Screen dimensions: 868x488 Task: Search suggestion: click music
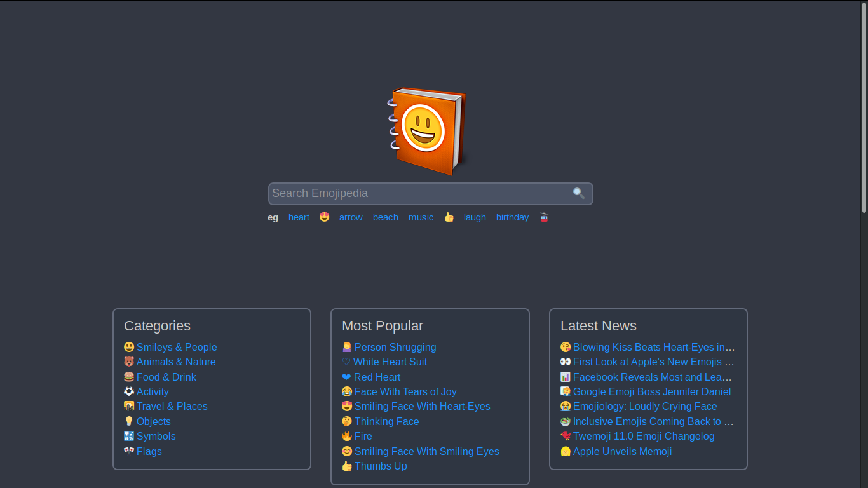(421, 217)
